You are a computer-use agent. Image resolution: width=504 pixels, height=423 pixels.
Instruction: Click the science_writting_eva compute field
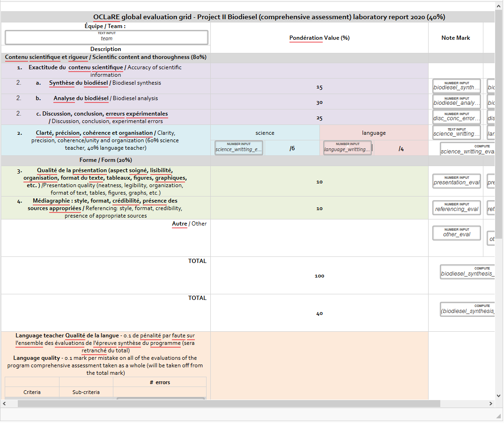click(x=467, y=149)
